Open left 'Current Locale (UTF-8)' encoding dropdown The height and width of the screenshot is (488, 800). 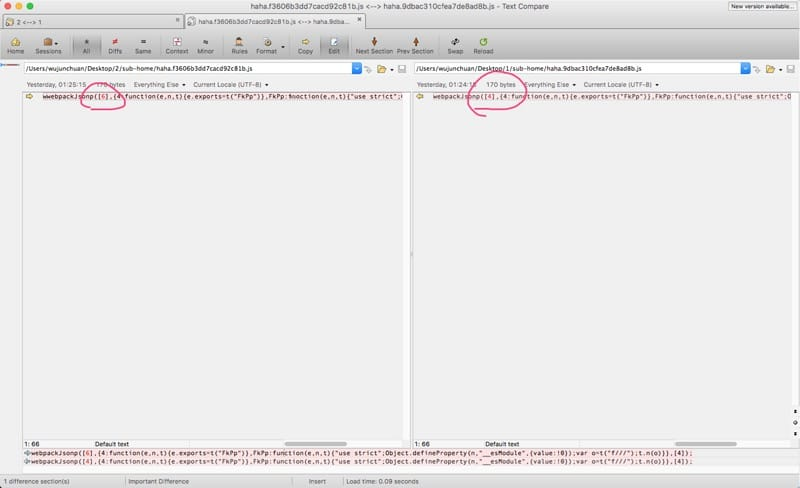pos(231,85)
